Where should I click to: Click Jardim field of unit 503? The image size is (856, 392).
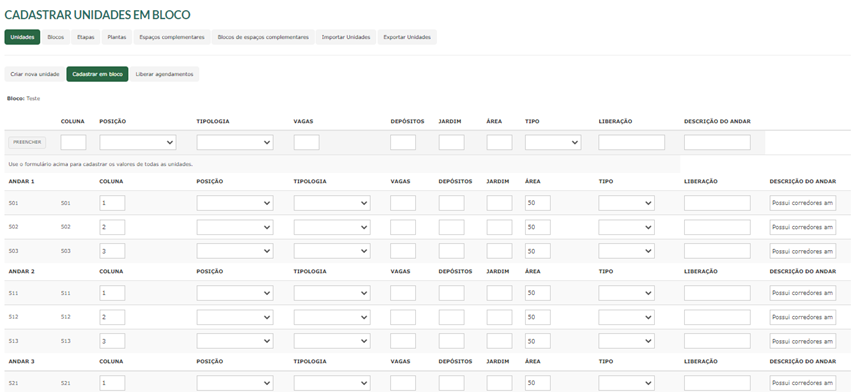(500, 251)
